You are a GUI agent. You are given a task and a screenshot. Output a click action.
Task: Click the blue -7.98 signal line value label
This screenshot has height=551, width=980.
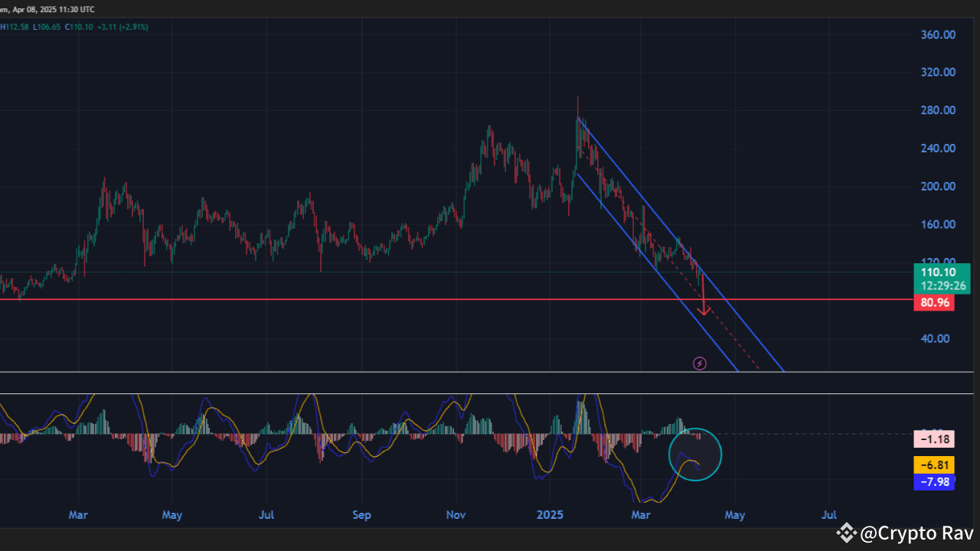coord(933,482)
